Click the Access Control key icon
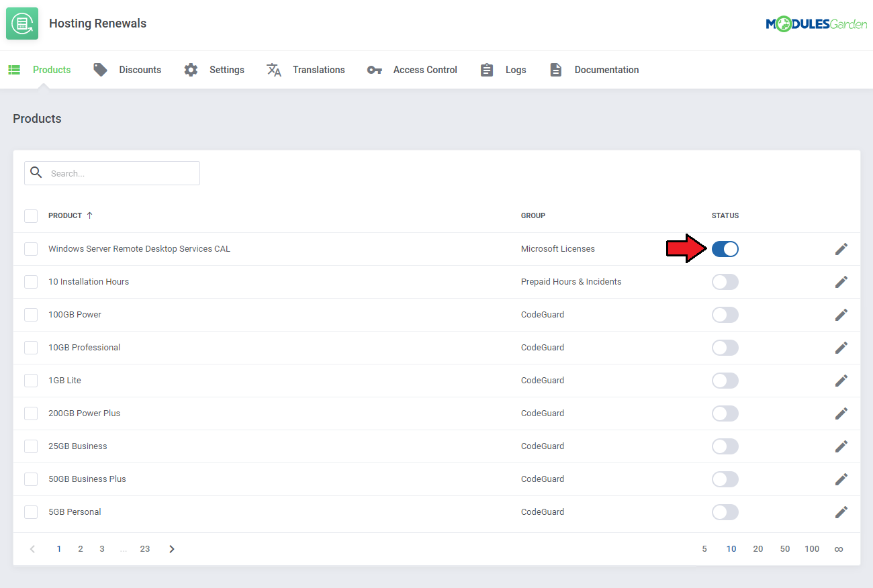 coord(375,70)
